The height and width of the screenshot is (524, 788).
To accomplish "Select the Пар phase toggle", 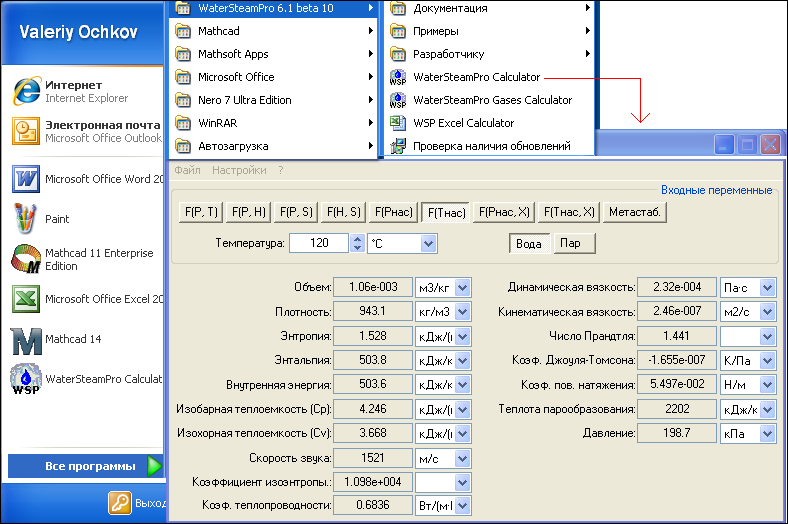I will pyautogui.click(x=574, y=243).
